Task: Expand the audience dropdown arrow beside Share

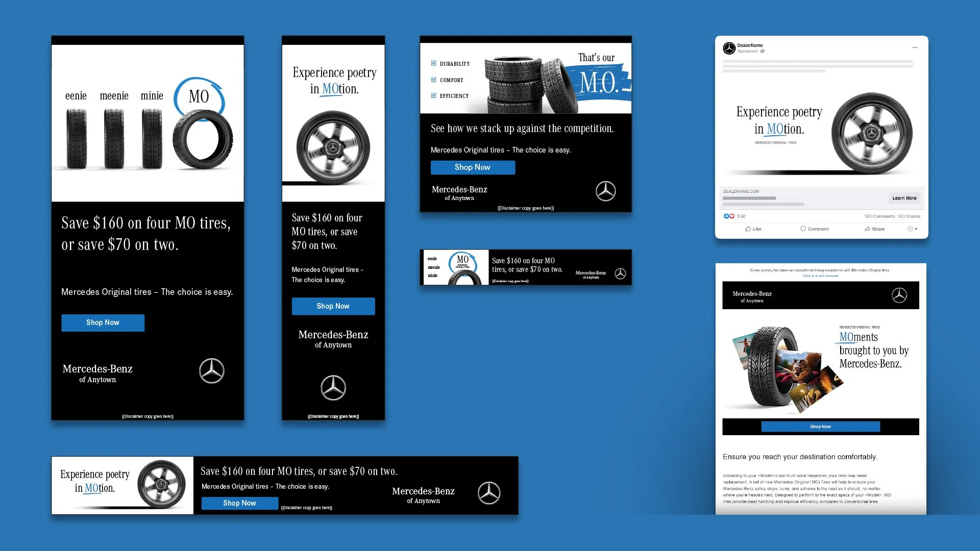Action: (916, 229)
